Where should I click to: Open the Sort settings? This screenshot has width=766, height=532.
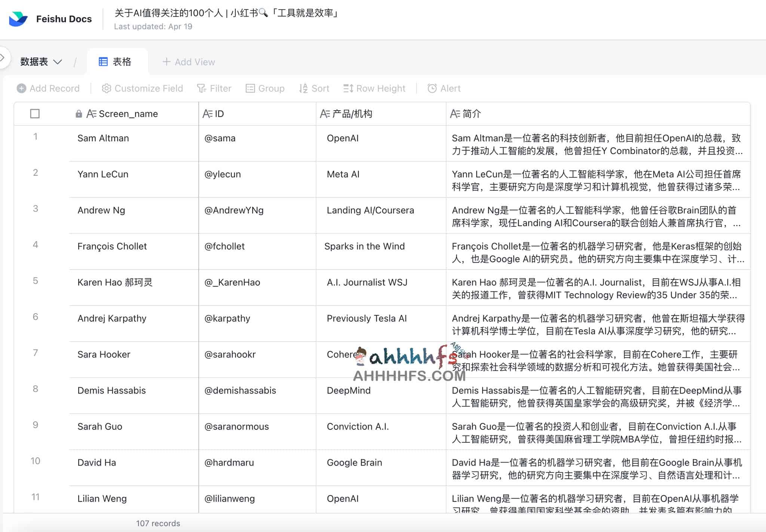click(314, 88)
